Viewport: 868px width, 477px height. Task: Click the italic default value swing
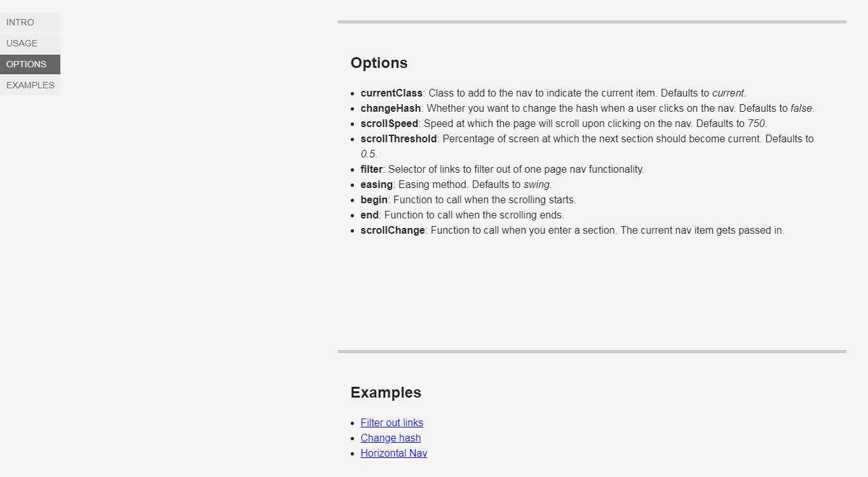[x=537, y=184]
